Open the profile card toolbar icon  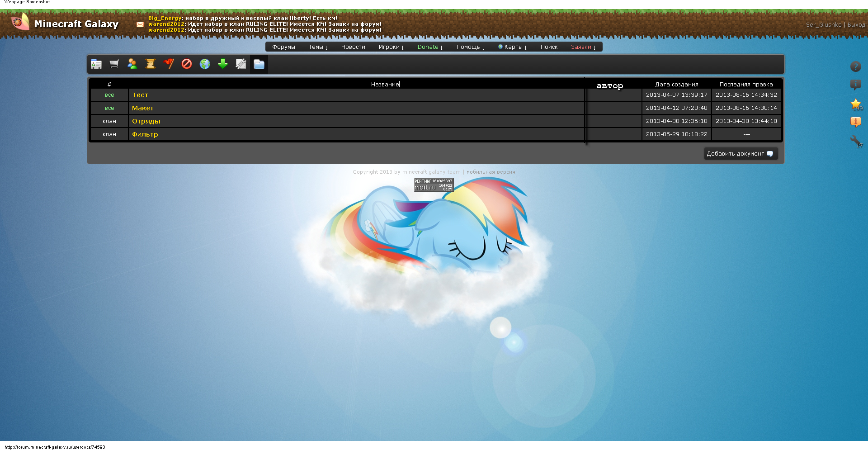coord(96,64)
